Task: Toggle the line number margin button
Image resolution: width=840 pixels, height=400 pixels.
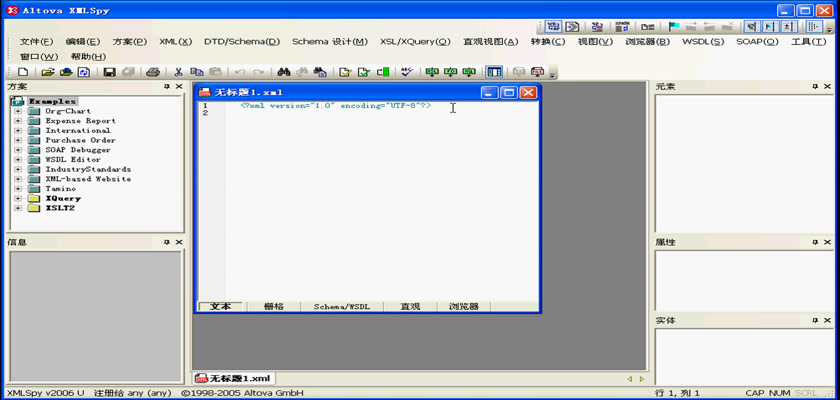Action: (x=752, y=26)
